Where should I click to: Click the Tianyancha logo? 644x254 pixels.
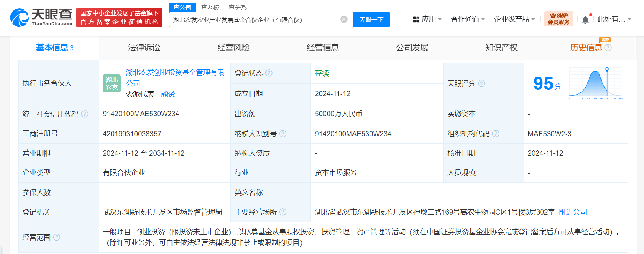coord(41,18)
